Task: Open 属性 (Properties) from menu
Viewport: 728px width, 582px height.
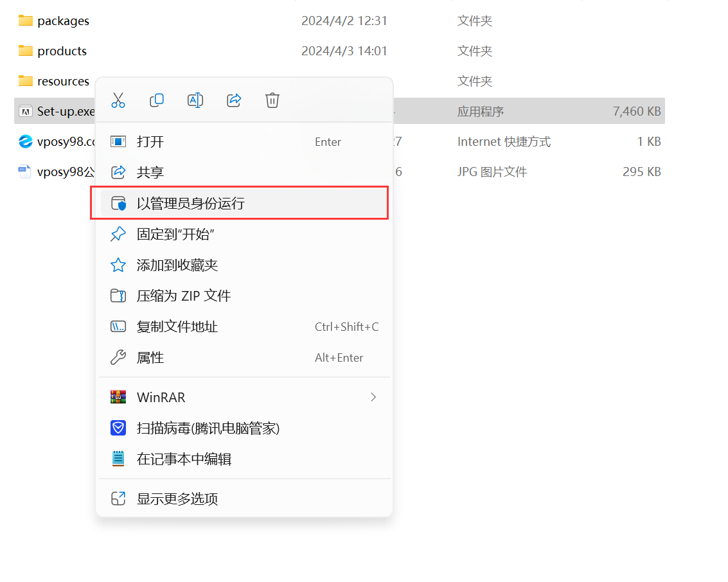Action: coord(150,358)
